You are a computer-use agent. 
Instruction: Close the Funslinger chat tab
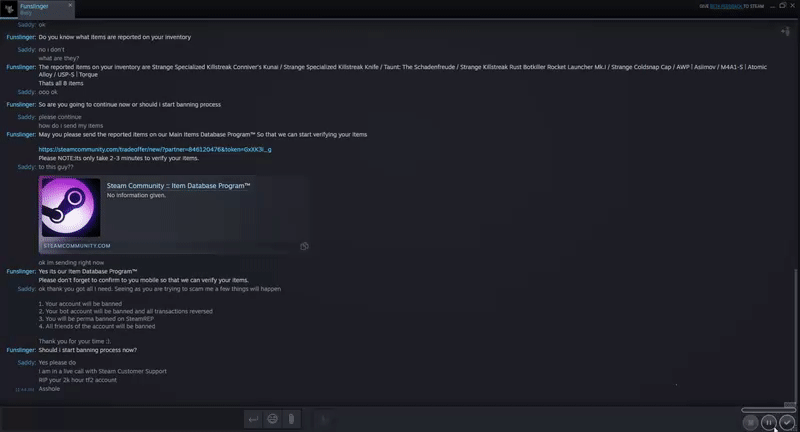(x=70, y=5)
